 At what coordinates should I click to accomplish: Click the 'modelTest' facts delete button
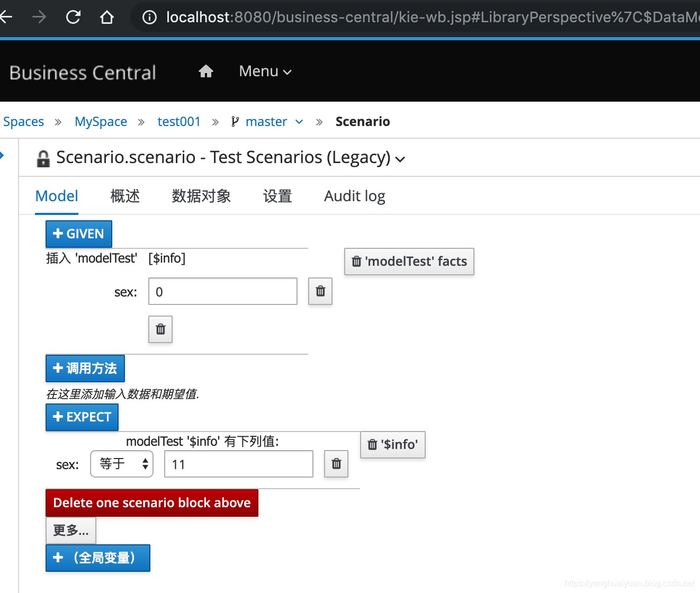pos(409,262)
